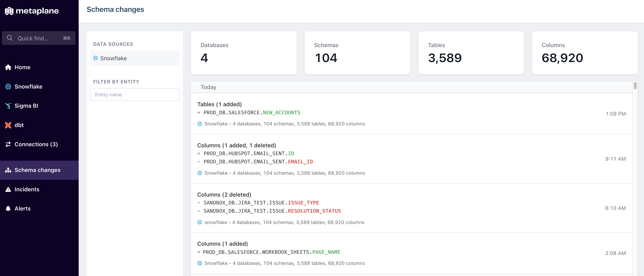Open the Schema changes navigation item
The height and width of the screenshot is (276, 644).
[37, 170]
